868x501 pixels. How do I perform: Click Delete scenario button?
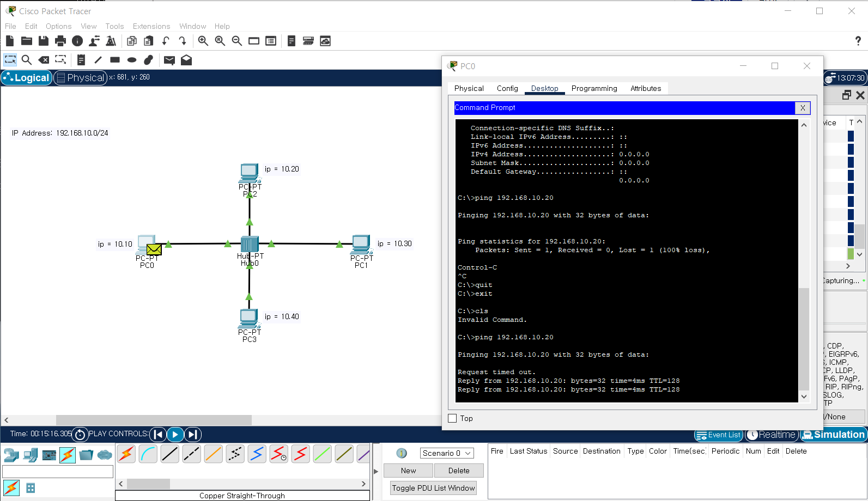pyautogui.click(x=459, y=471)
